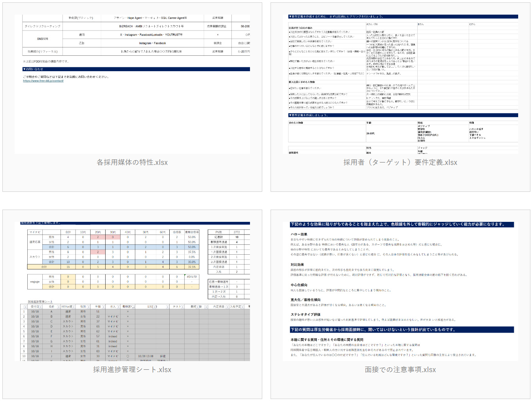Select the Instagram・Facebook cell in 広告 row

[x=152, y=43]
